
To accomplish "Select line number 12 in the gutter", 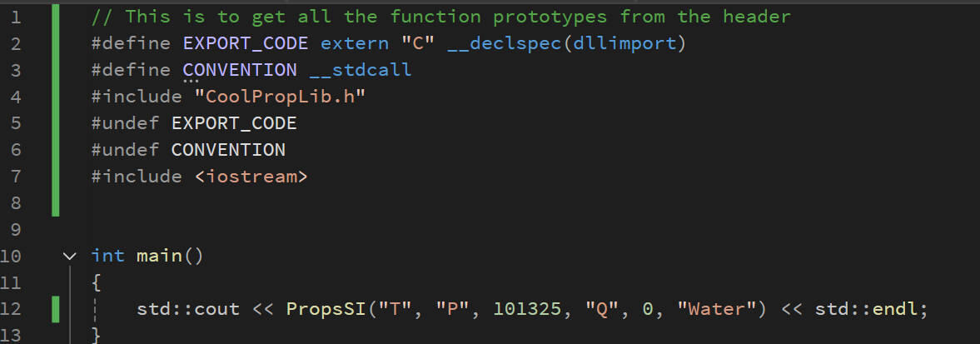I will (x=15, y=309).
